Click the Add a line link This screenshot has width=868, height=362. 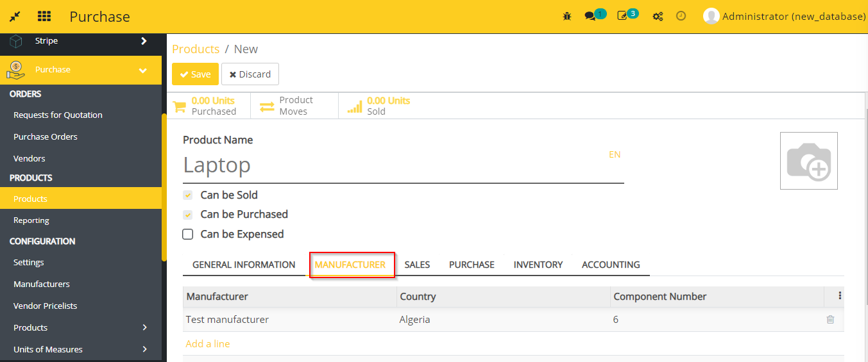(x=207, y=344)
